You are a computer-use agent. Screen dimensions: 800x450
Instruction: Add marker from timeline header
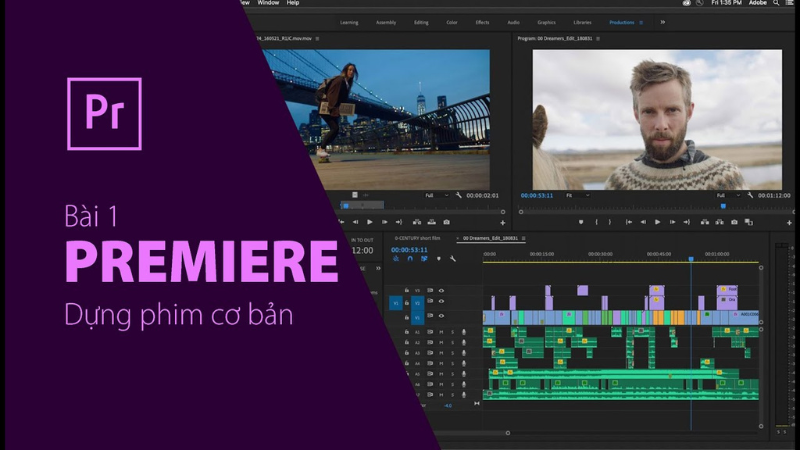click(439, 259)
